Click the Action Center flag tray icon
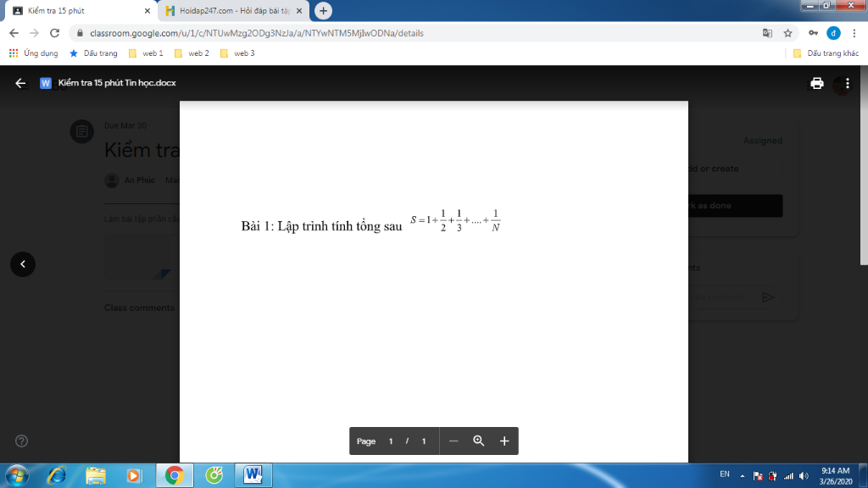This screenshot has width=868, height=488. pyautogui.click(x=758, y=476)
